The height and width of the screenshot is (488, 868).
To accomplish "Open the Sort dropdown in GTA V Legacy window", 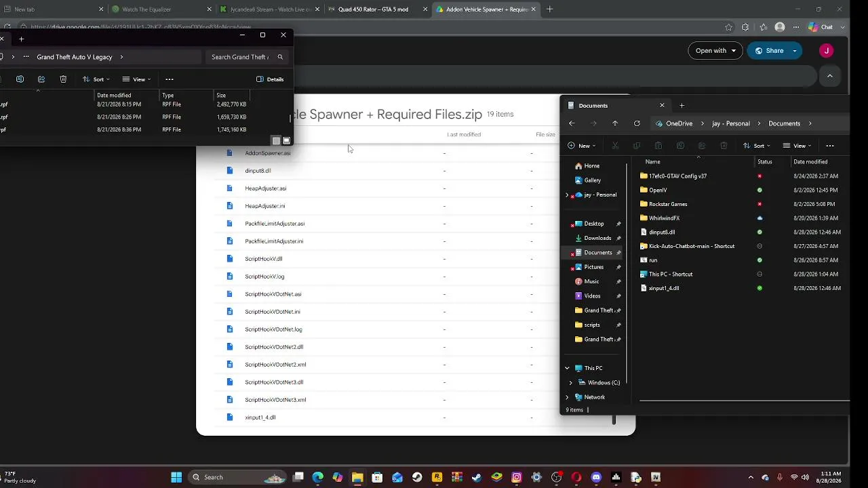I will pyautogui.click(x=96, y=79).
